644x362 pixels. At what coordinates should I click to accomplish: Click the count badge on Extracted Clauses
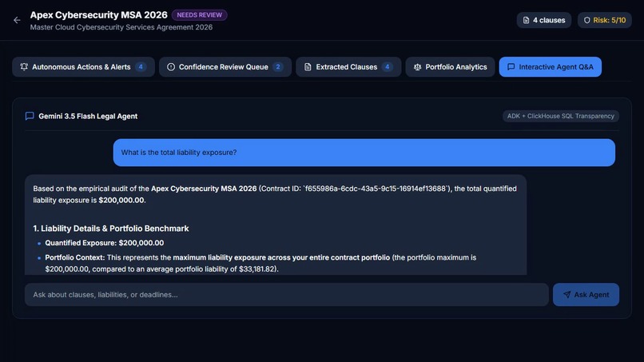(387, 67)
